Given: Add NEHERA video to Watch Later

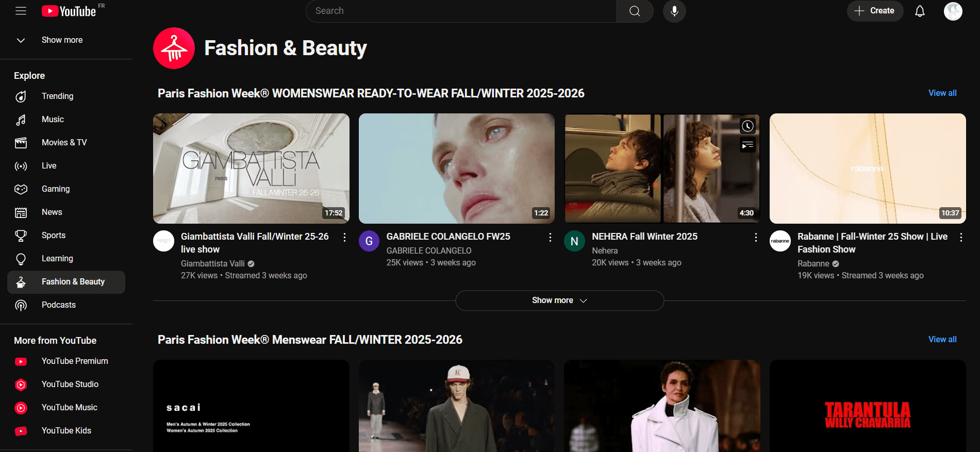Looking at the screenshot, I should click(748, 126).
